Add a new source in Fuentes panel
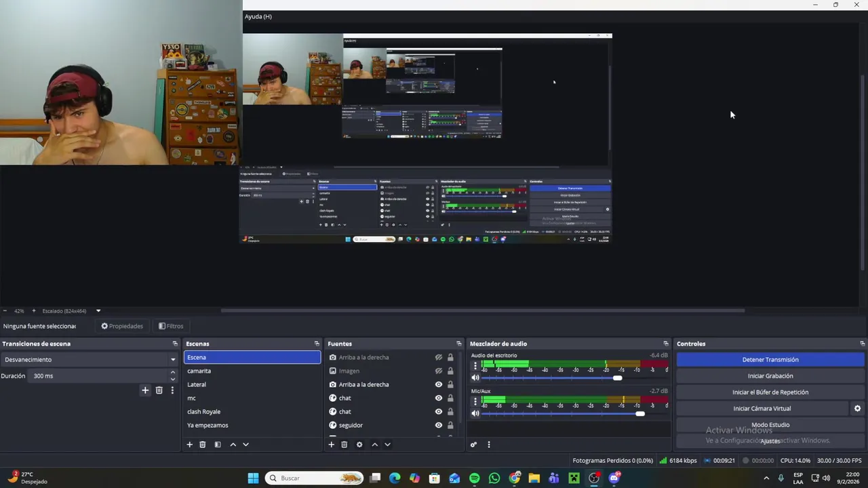The image size is (868, 488). tap(332, 445)
